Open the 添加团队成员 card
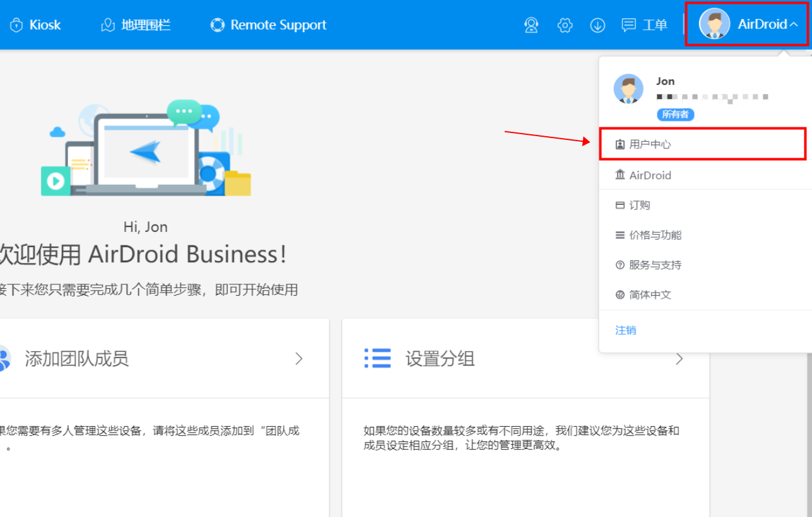The width and height of the screenshot is (812, 517). tap(164, 359)
